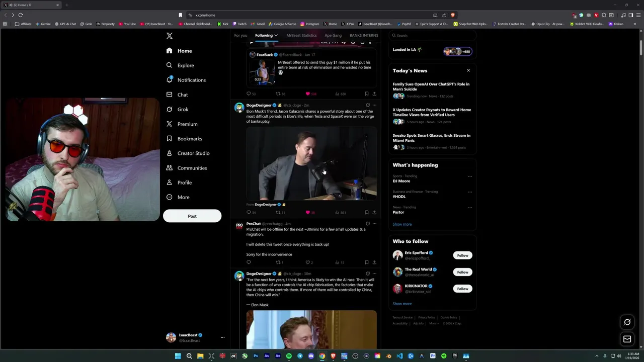Open the FearBuck quoted video thumbnail

coord(262,71)
